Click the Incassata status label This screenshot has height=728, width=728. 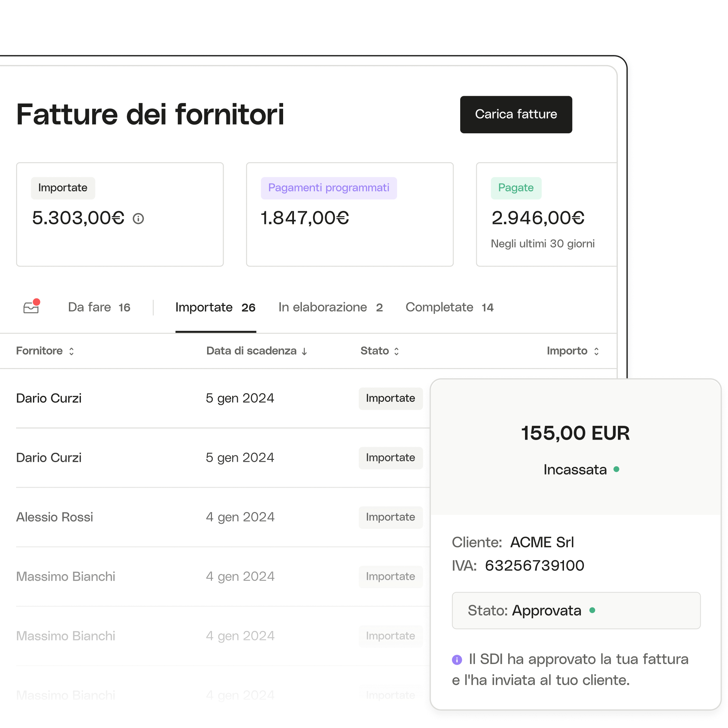pyautogui.click(x=575, y=470)
